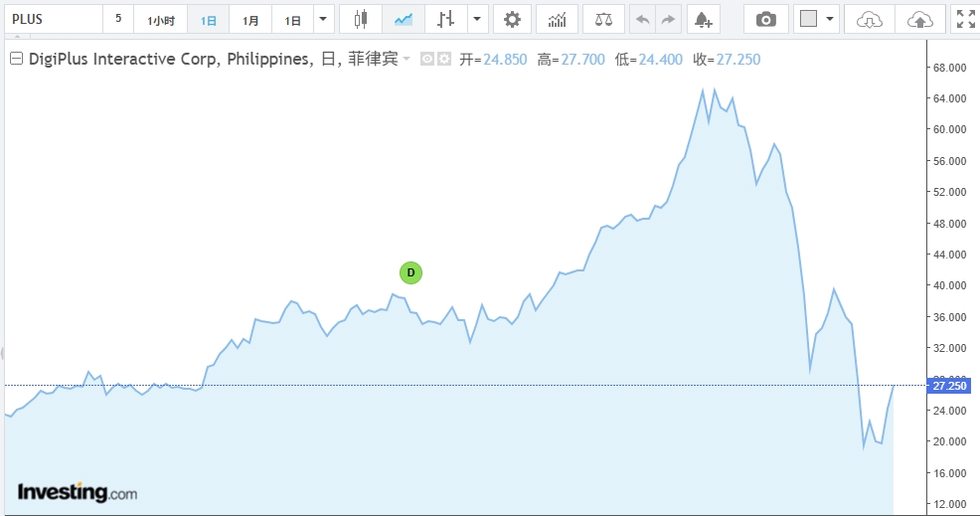Select the 1月 interval
Screen dimensions: 980x516
pyautogui.click(x=250, y=20)
